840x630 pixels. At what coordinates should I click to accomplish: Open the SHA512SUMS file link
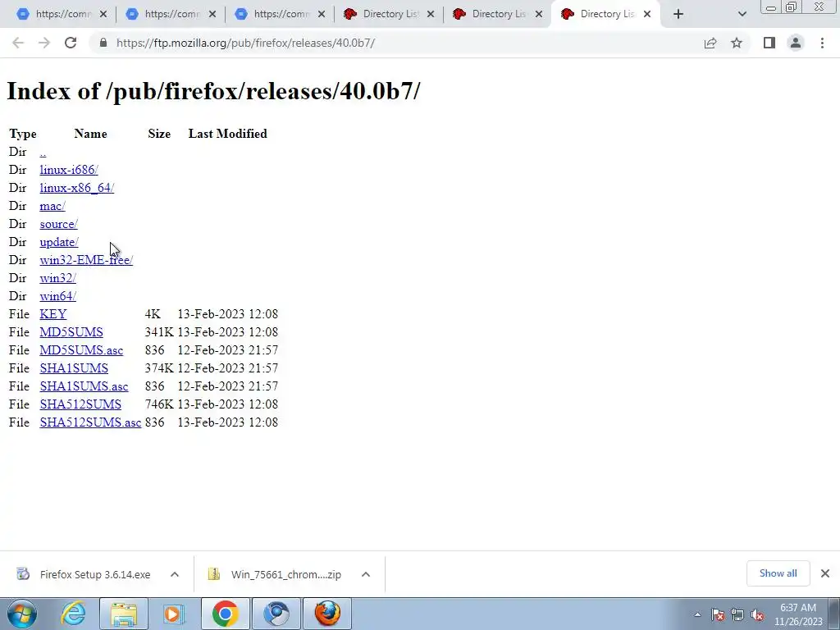click(x=80, y=404)
